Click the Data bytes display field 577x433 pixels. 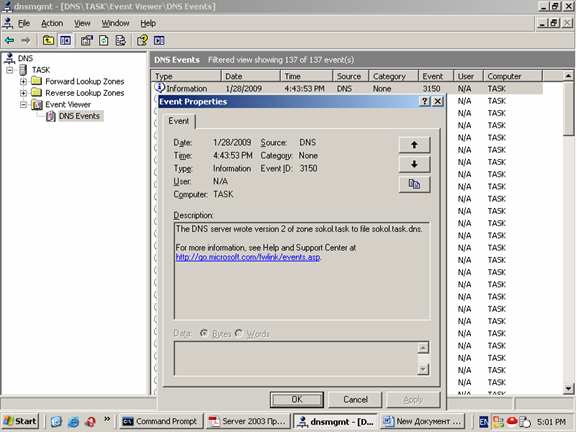point(295,358)
